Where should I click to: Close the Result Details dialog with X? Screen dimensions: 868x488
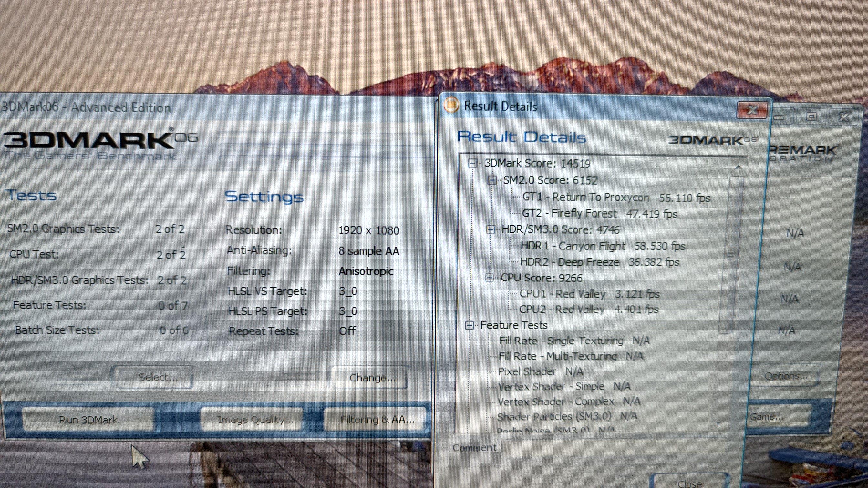tap(752, 110)
